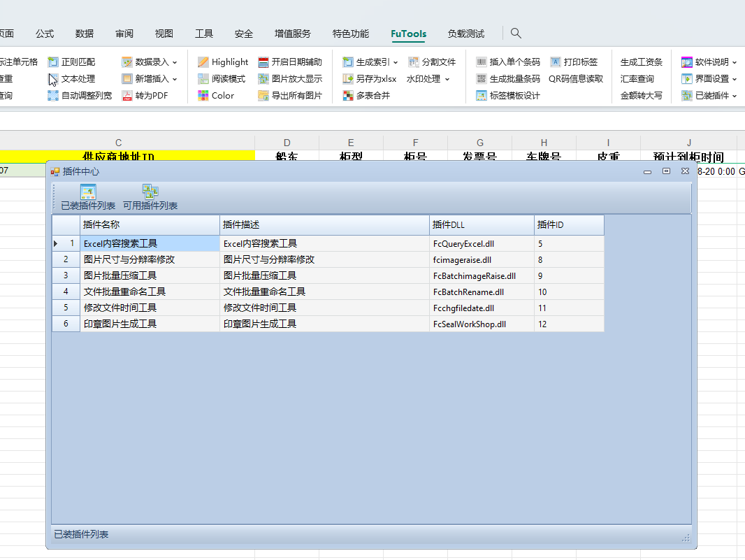Open the 特色功能 tab
The height and width of the screenshot is (560, 745).
351,34
